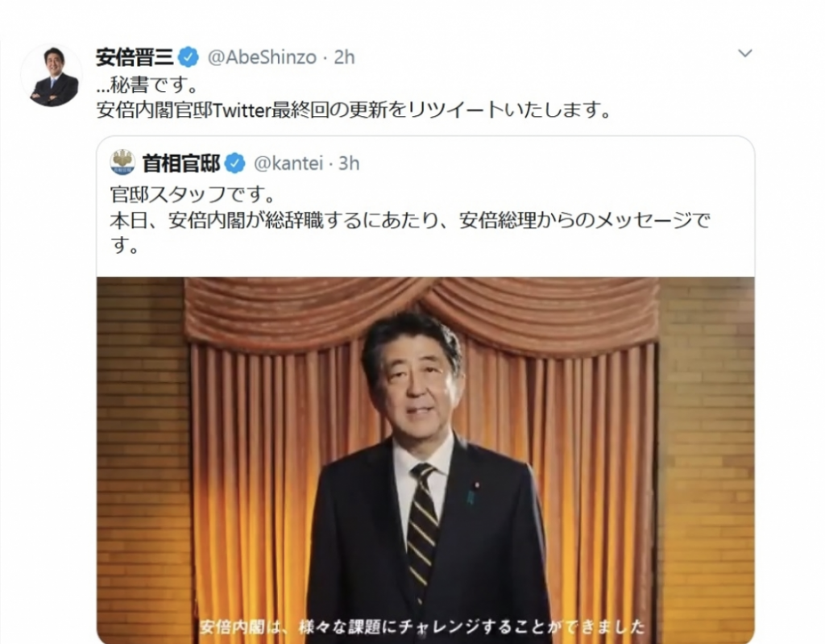Click verified badge next to 首相官邸

235,164
